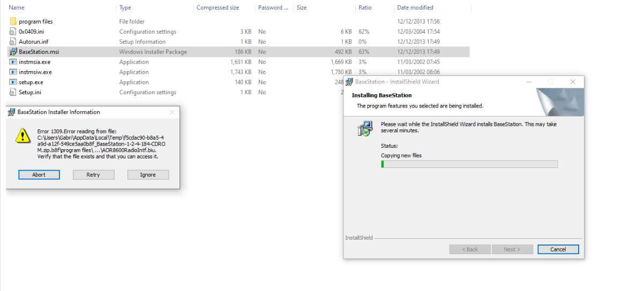Sort by the Password column header
The height and width of the screenshot is (291, 644).
click(274, 7)
